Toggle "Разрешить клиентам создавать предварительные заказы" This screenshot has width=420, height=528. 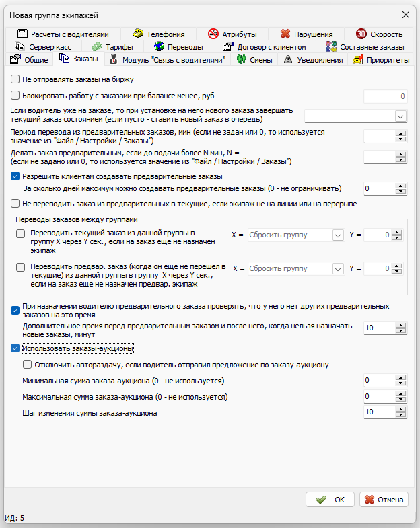pos(15,176)
